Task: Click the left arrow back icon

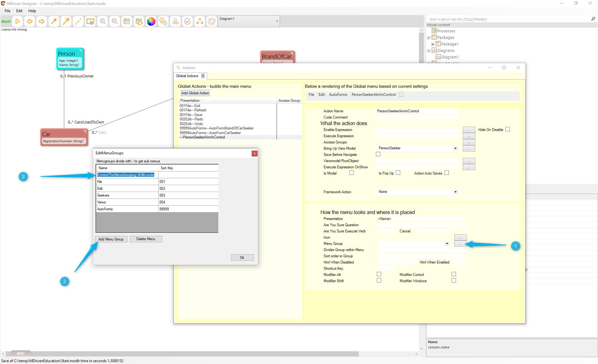Action: (x=30, y=21)
